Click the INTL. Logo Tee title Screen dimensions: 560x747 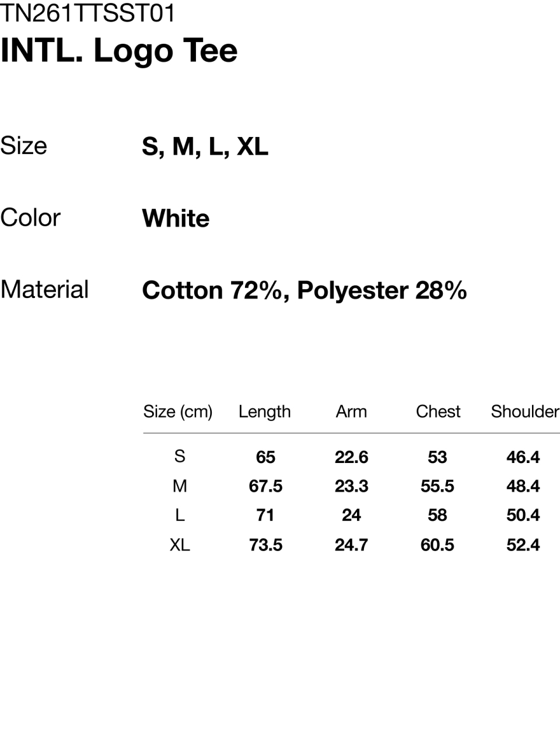[x=119, y=51]
